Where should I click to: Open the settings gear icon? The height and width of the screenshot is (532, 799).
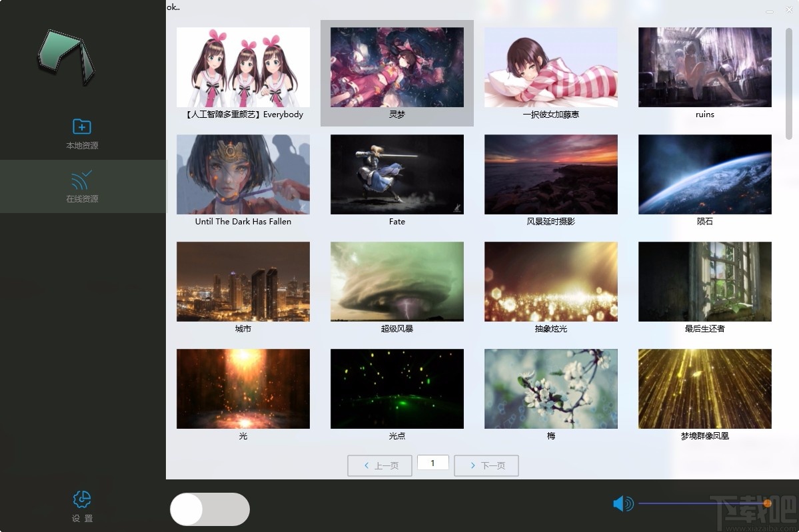81,499
